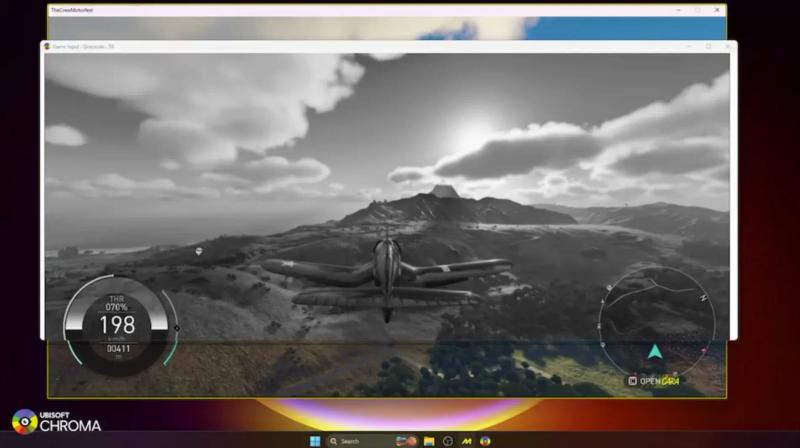Click the Game Input Grayscale title text

[83, 46]
